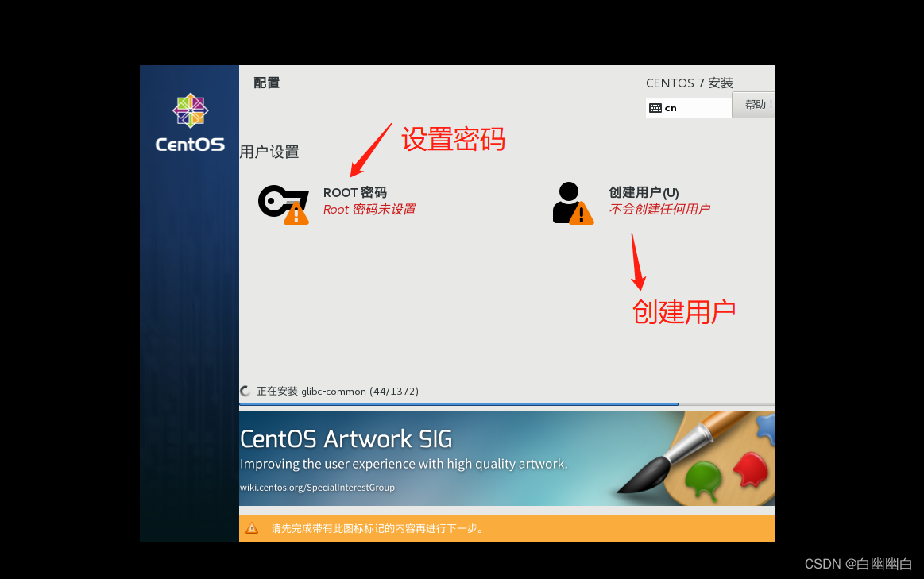The height and width of the screenshot is (579, 924).
Task: Click the keyboard layout icon beside cn
Action: (x=655, y=108)
